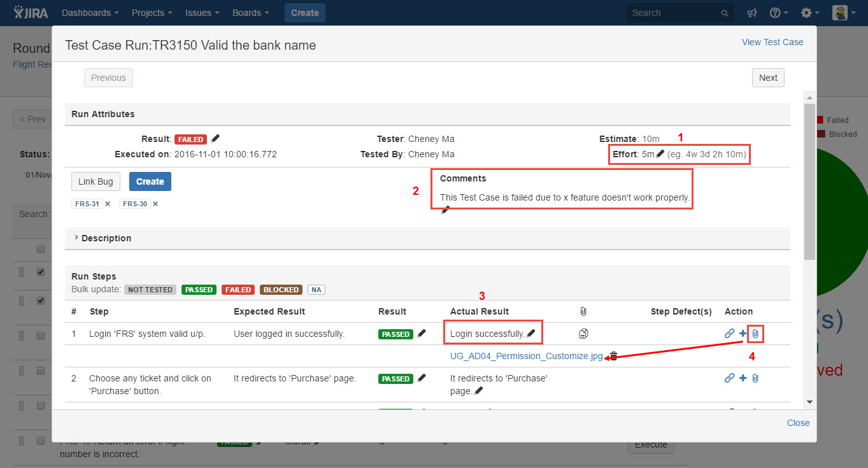Click link icon for step 1 action

click(730, 333)
